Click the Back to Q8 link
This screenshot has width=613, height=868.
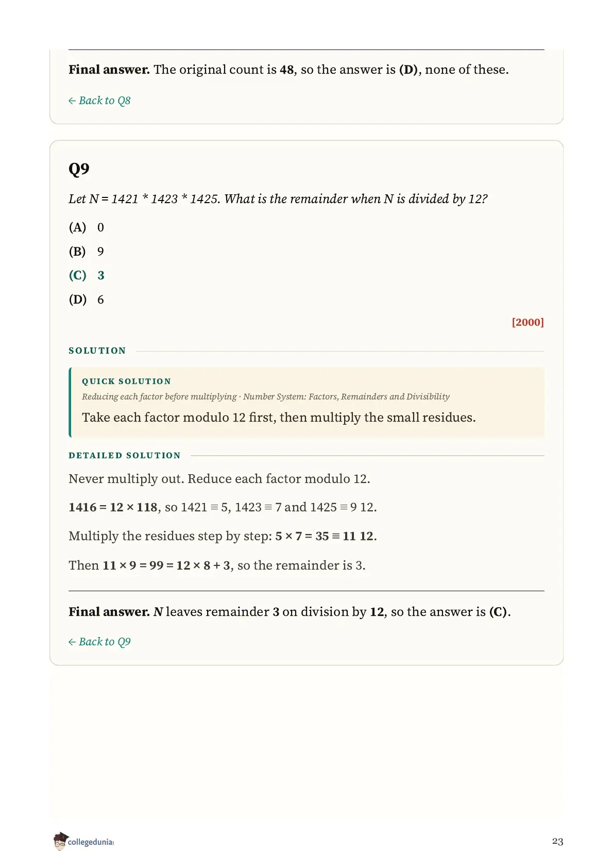[x=99, y=101]
